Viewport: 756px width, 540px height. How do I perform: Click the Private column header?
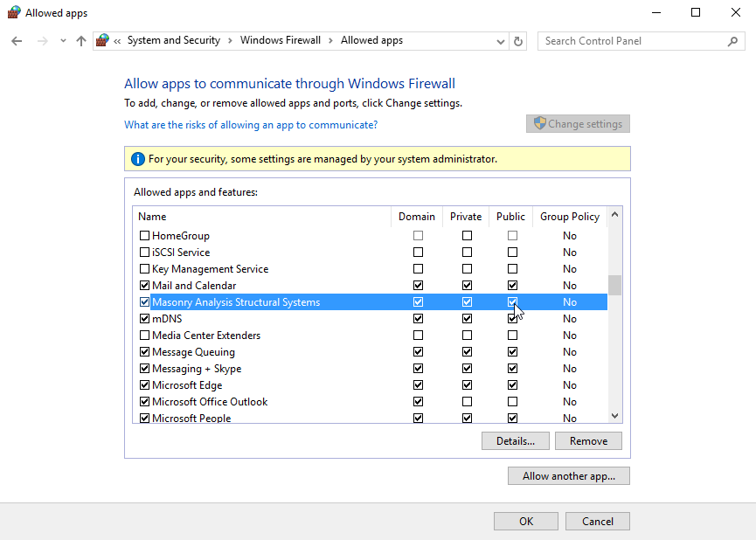click(x=466, y=217)
